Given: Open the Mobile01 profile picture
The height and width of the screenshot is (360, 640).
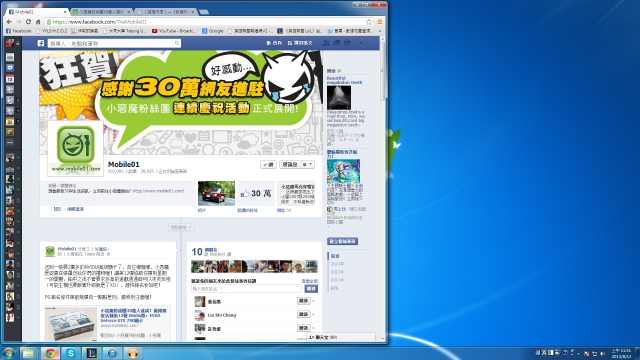Looking at the screenshot, I should (76, 149).
